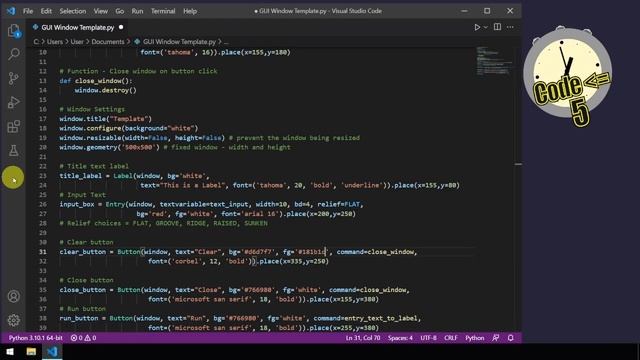Open the View menu
The height and width of the screenshot is (360, 640).
tap(100, 11)
